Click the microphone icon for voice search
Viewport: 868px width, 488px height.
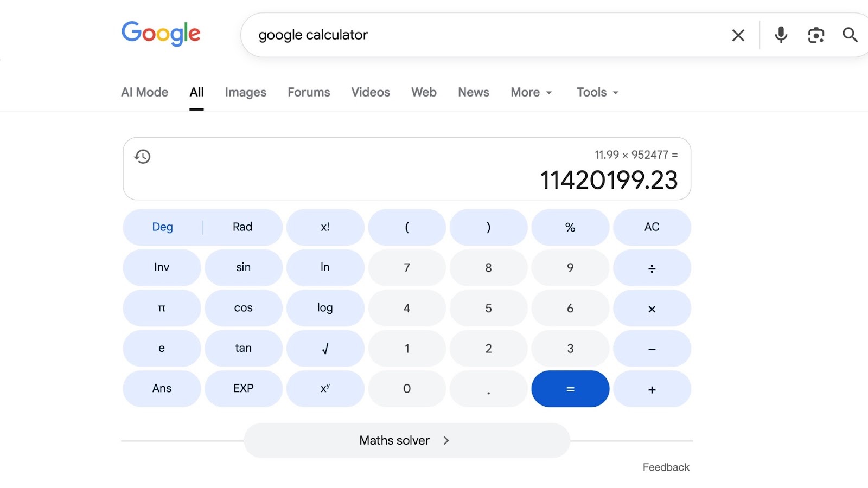click(x=780, y=35)
